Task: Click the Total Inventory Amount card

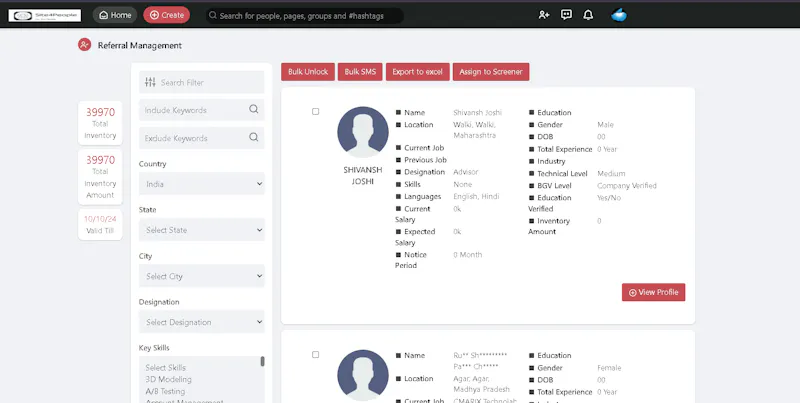Action: [100, 177]
